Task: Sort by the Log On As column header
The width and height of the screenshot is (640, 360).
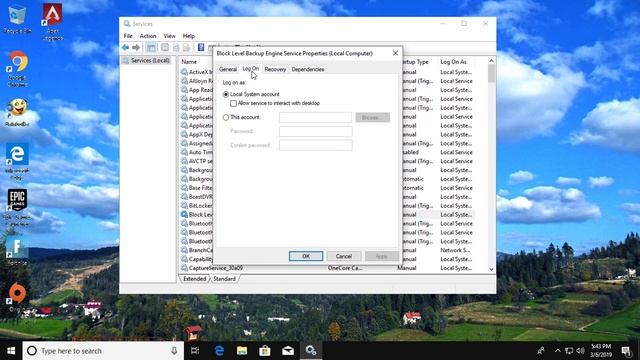Action: 453,62
